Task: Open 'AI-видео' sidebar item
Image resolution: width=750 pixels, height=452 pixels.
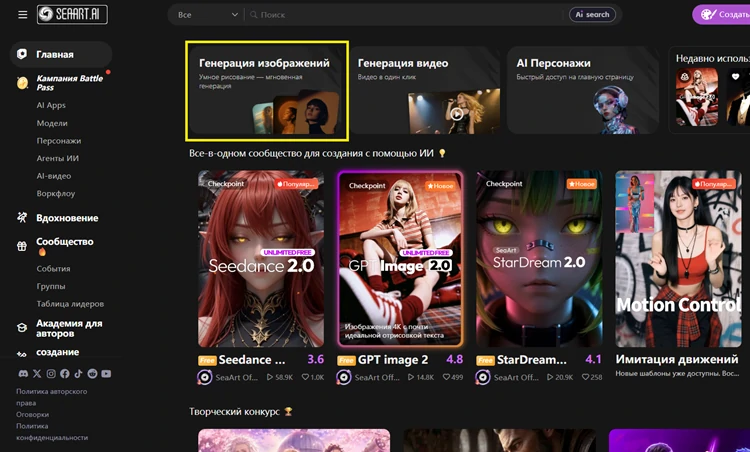Action: pos(54,176)
